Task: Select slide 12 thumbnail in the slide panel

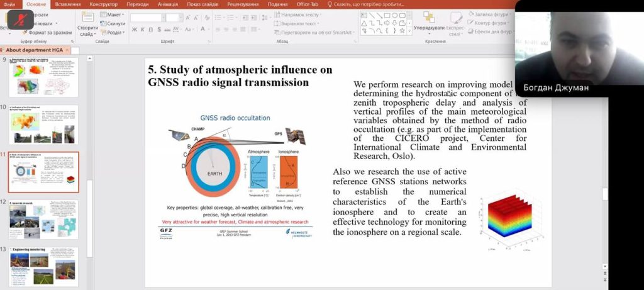Action: 43,220
